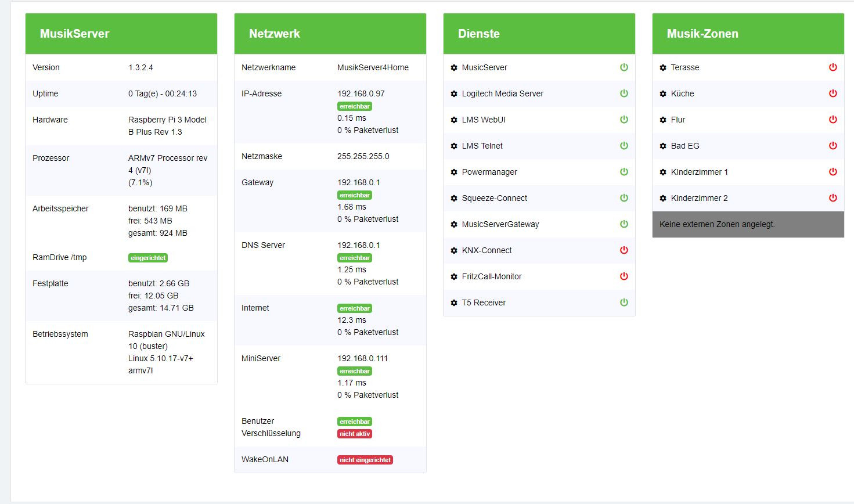Toggle the MusicServerGateway power button
The image size is (854, 504).
pos(624,224)
